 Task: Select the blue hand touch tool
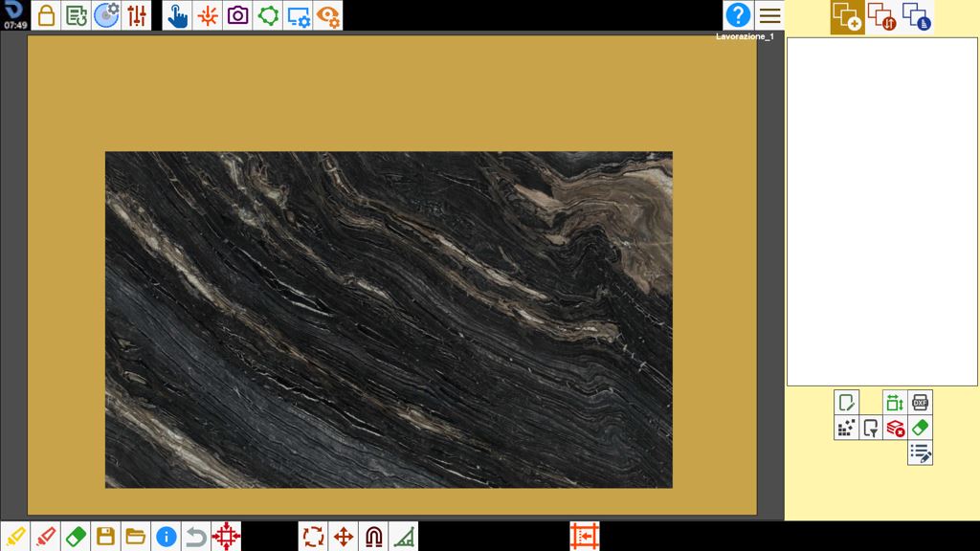click(177, 15)
